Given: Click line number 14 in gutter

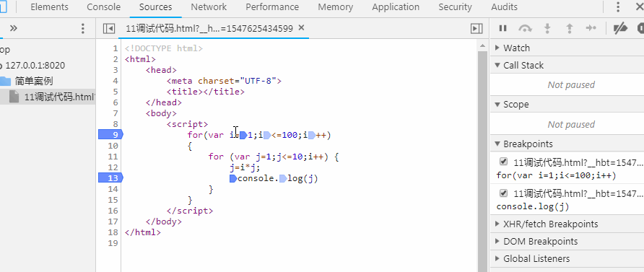Looking at the screenshot, I should [x=113, y=189].
